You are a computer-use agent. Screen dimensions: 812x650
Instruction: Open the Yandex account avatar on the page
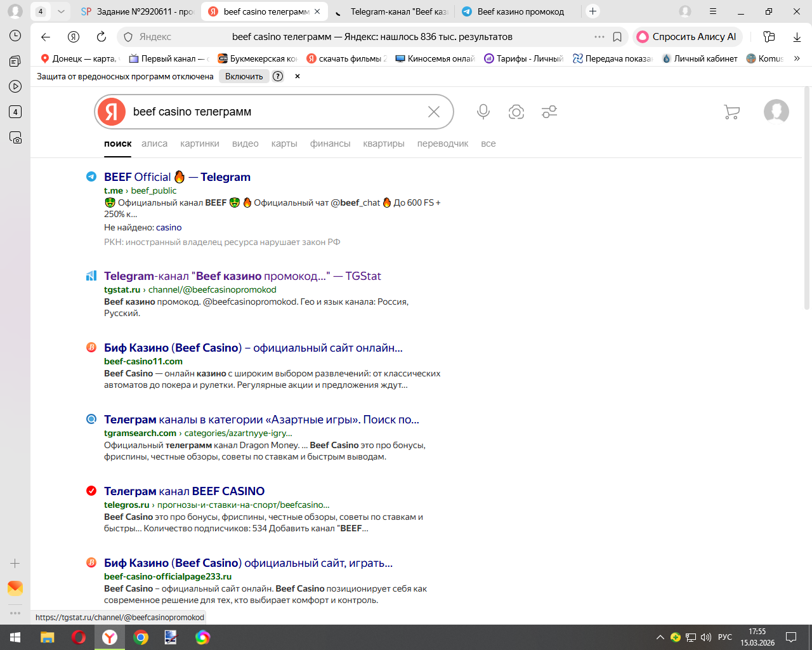[776, 112]
